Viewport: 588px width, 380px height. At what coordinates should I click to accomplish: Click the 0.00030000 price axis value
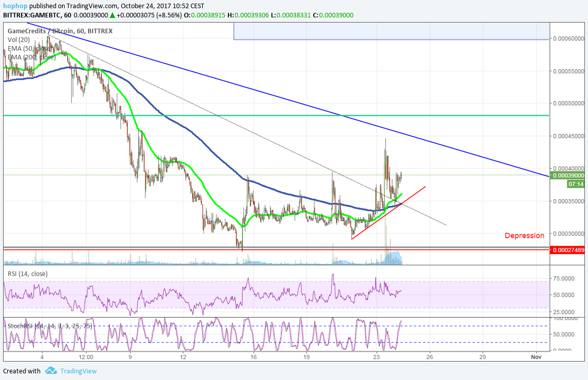click(x=569, y=234)
